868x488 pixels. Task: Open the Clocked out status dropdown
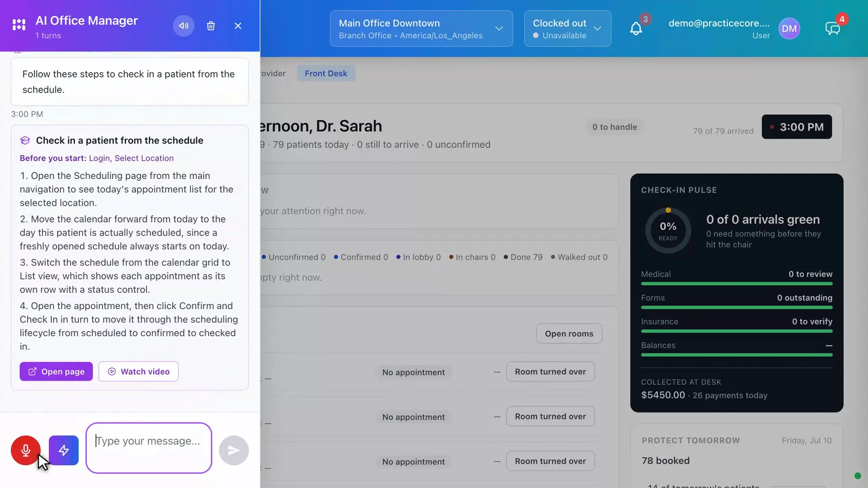(567, 29)
